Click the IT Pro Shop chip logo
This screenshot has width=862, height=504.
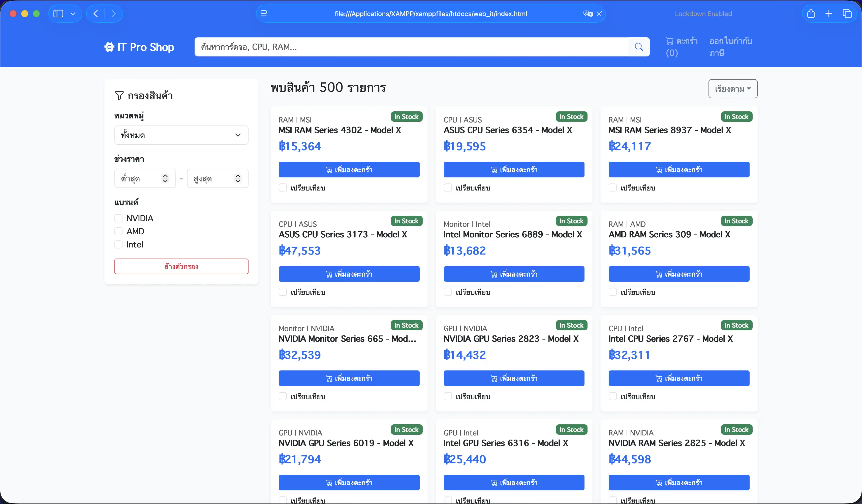(x=109, y=47)
